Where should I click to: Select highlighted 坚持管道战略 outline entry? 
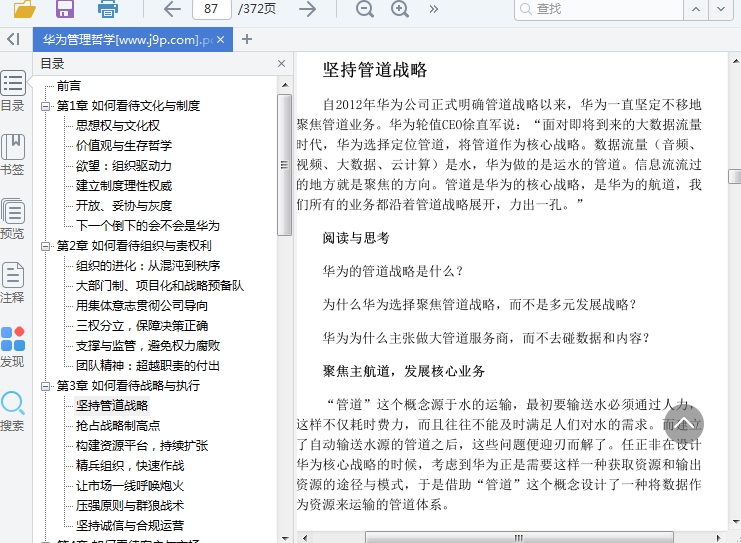click(112, 405)
